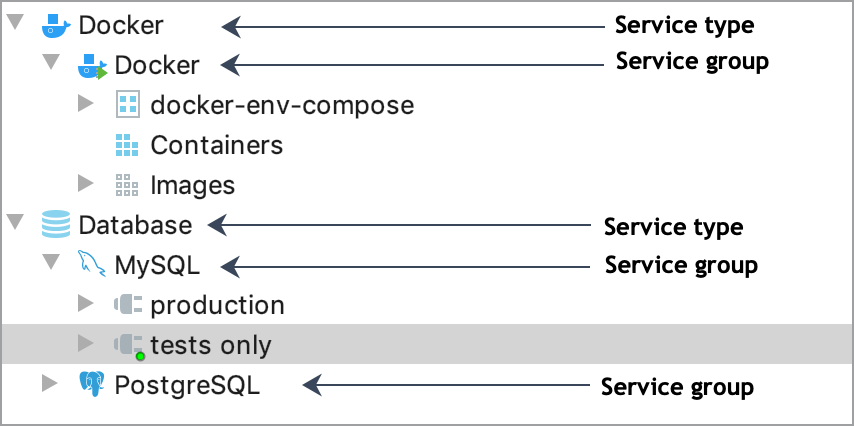Collapse the nested Docker service group
This screenshot has height=426, width=854.
[51, 65]
